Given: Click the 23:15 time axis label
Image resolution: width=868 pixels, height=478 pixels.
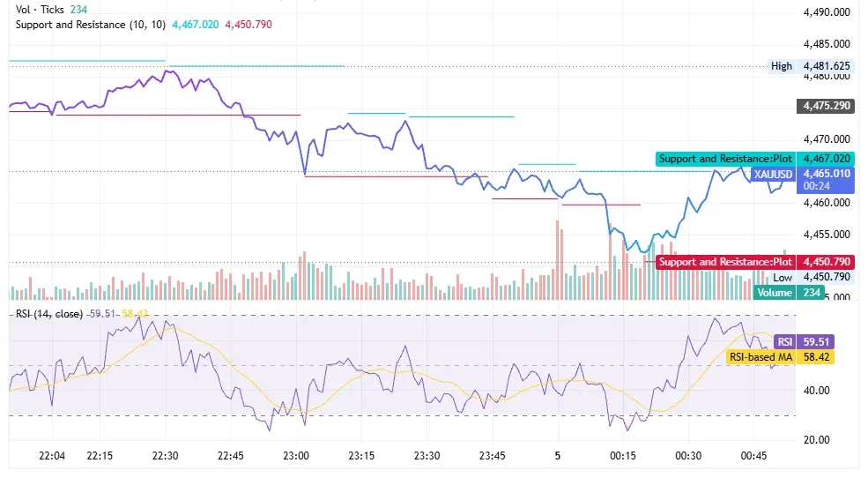Looking at the screenshot, I should point(361,456).
